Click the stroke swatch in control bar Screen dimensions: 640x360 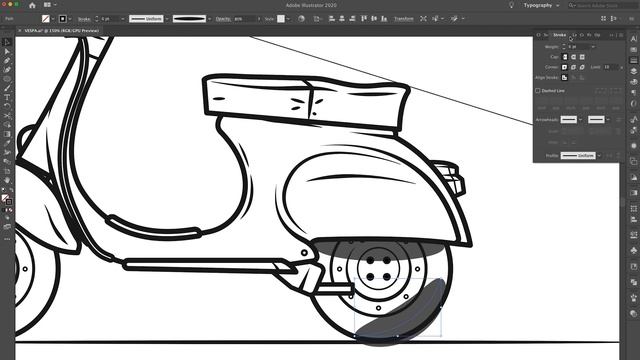pos(62,19)
